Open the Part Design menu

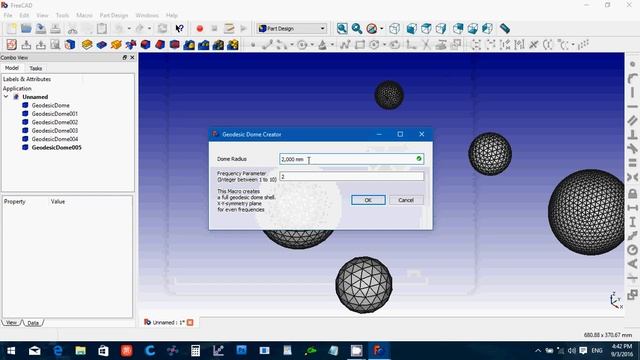[114, 15]
